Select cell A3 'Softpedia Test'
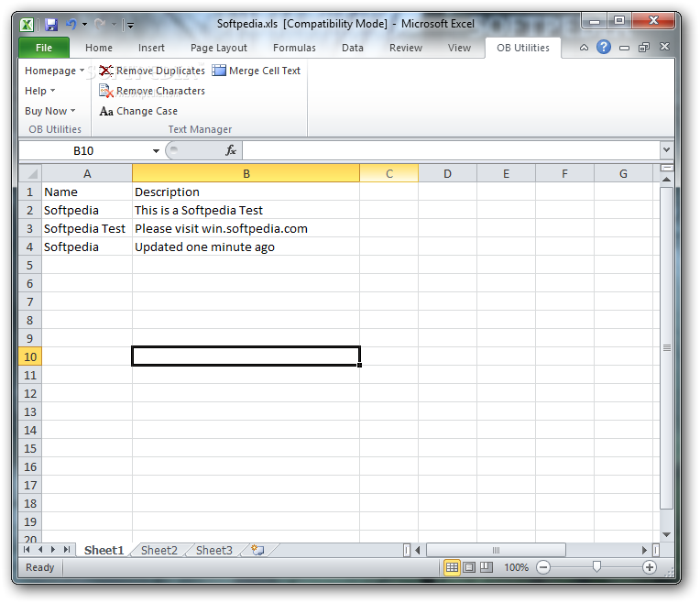 pos(87,229)
